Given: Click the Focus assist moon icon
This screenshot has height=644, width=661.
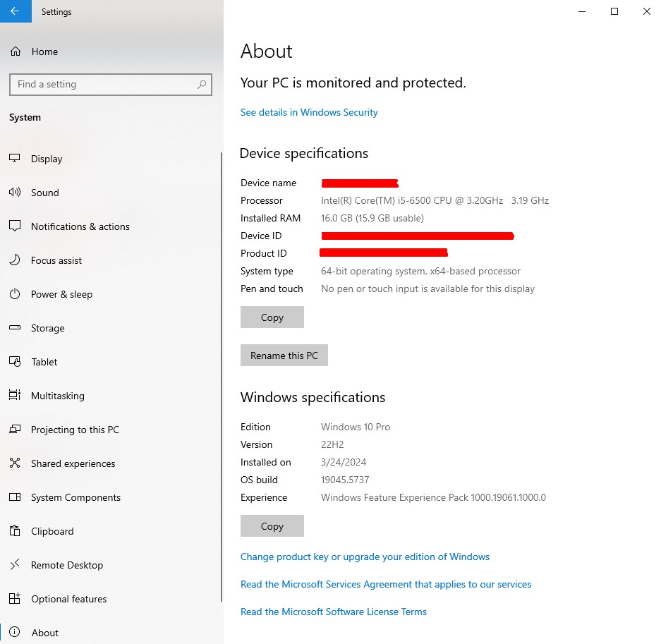Looking at the screenshot, I should [15, 260].
